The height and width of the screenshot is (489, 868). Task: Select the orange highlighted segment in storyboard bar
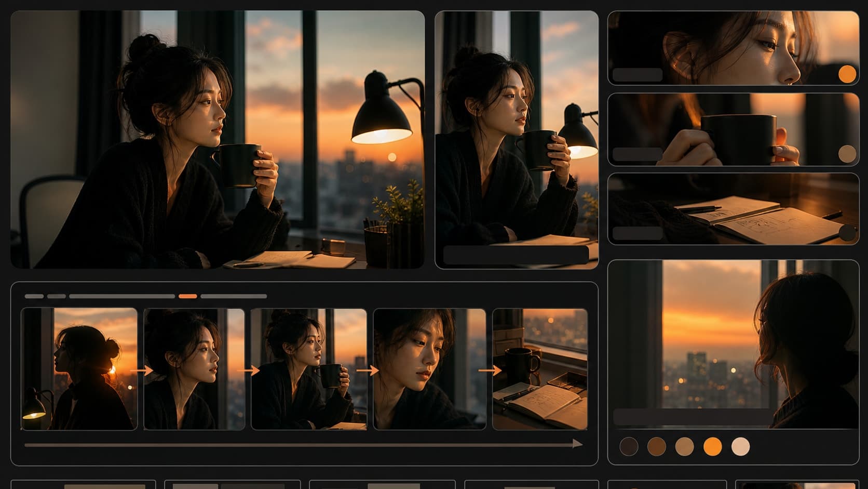point(188,296)
